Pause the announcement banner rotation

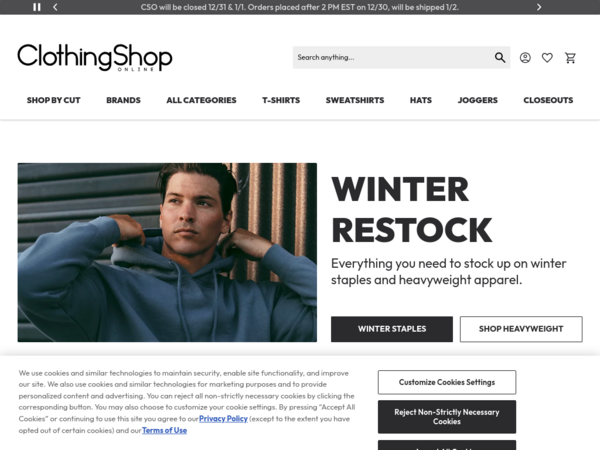pos(37,7)
